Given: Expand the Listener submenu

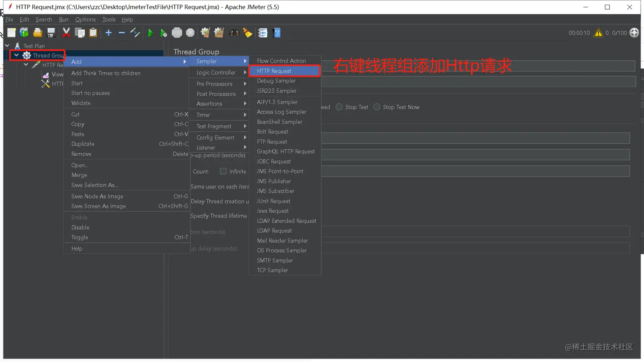Looking at the screenshot, I should [219, 147].
